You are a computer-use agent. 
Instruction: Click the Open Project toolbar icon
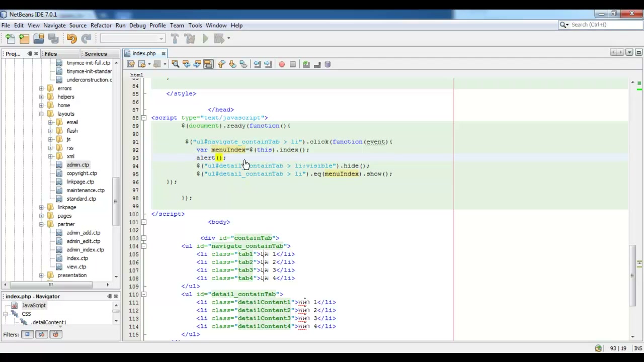click(39, 38)
